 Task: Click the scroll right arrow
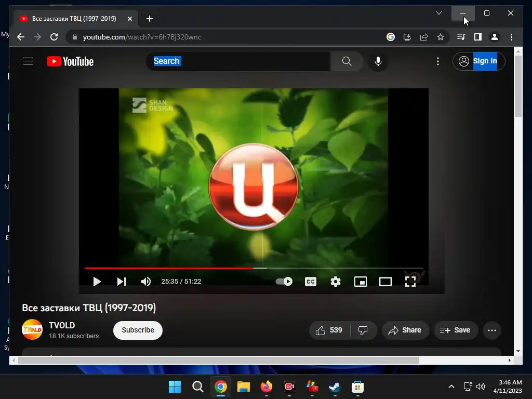tap(510, 361)
